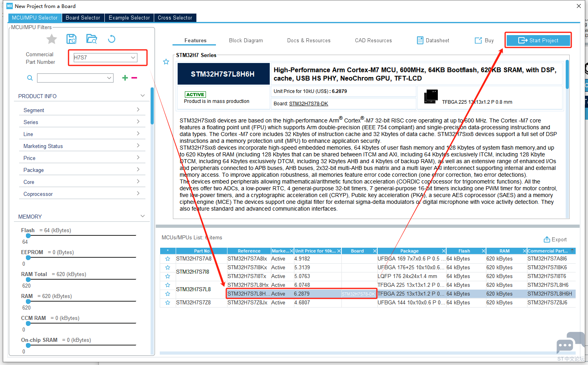The width and height of the screenshot is (588, 365).
Task: Expand the Series filter
Action: pyautogui.click(x=138, y=122)
